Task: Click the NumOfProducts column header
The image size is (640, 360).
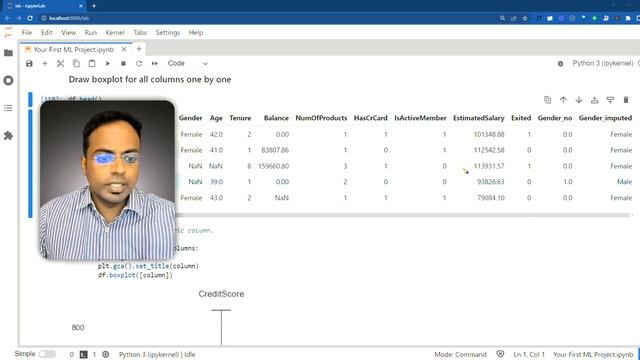Action: point(321,118)
